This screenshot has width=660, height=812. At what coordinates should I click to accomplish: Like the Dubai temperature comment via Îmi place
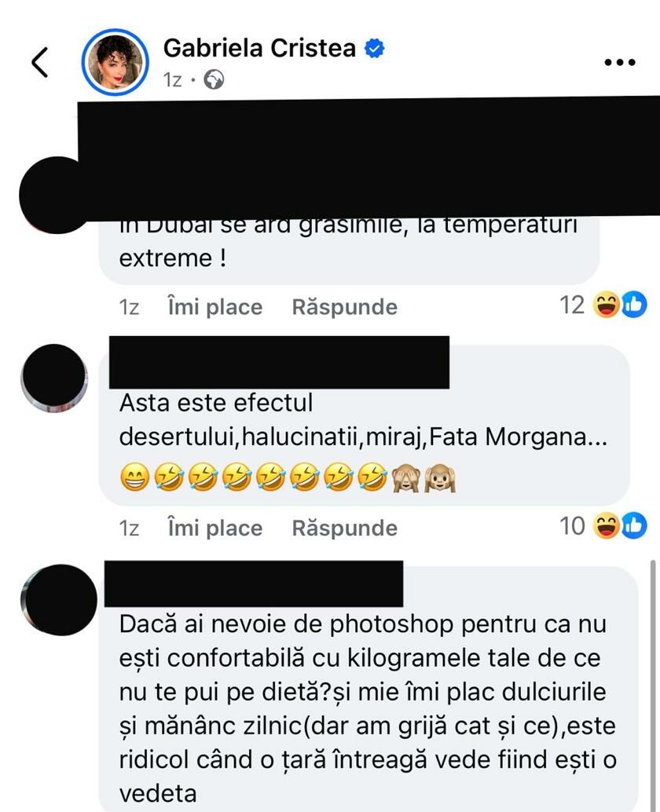[215, 306]
